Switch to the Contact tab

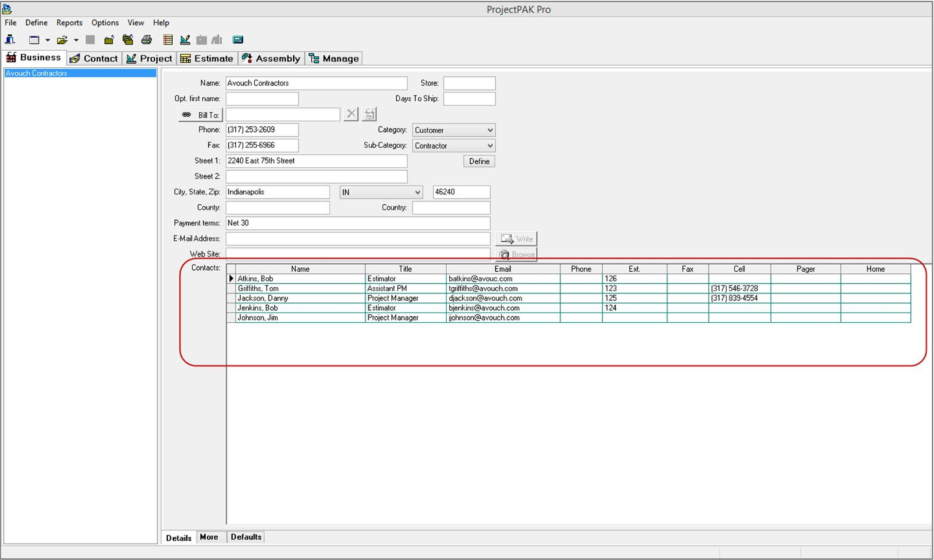point(93,57)
